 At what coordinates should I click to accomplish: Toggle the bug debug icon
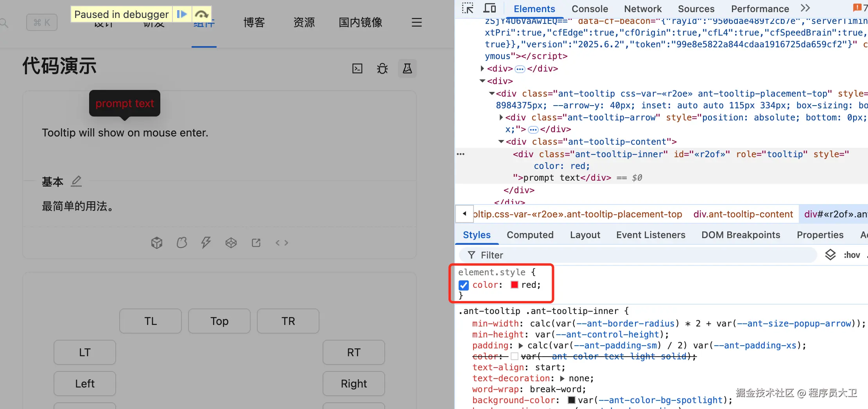point(382,68)
